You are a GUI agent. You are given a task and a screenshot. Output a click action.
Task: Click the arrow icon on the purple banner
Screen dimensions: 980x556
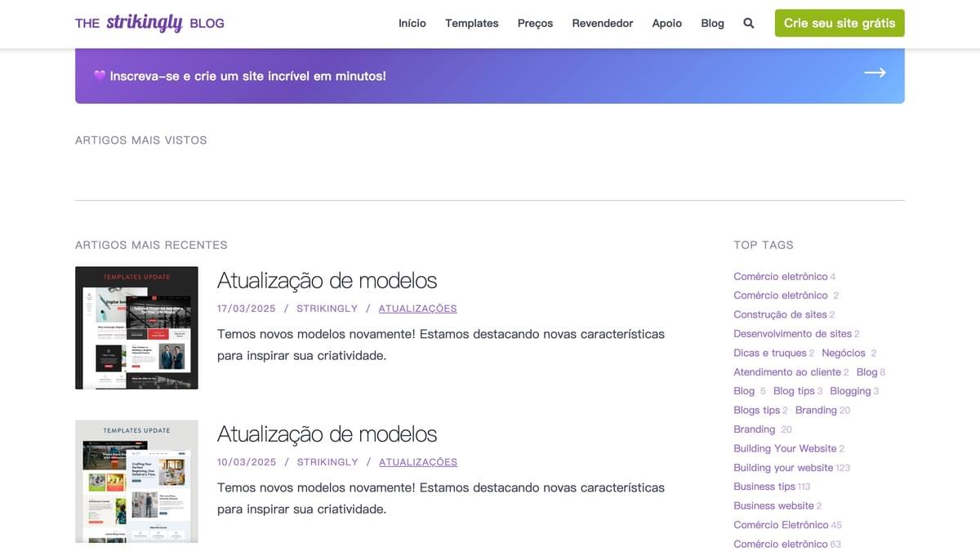click(875, 73)
